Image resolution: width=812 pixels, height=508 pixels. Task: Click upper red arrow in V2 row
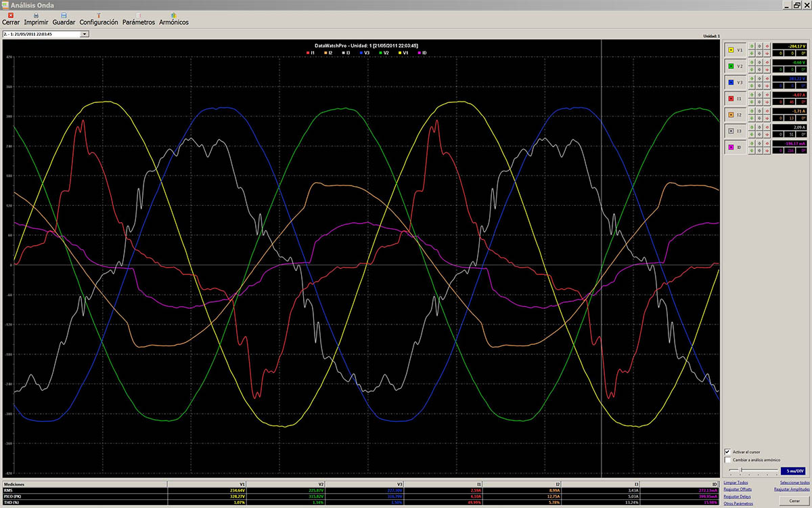coord(767,63)
